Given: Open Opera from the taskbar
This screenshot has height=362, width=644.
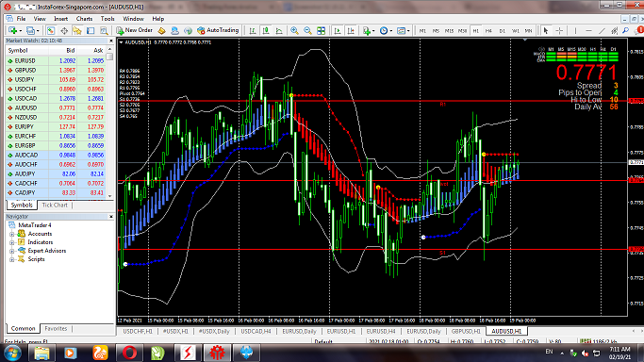Looking at the screenshot, I should coord(129,353).
